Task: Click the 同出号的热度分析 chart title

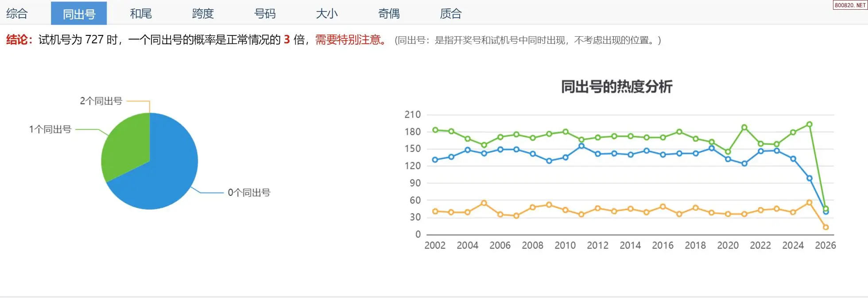Action: click(x=616, y=87)
